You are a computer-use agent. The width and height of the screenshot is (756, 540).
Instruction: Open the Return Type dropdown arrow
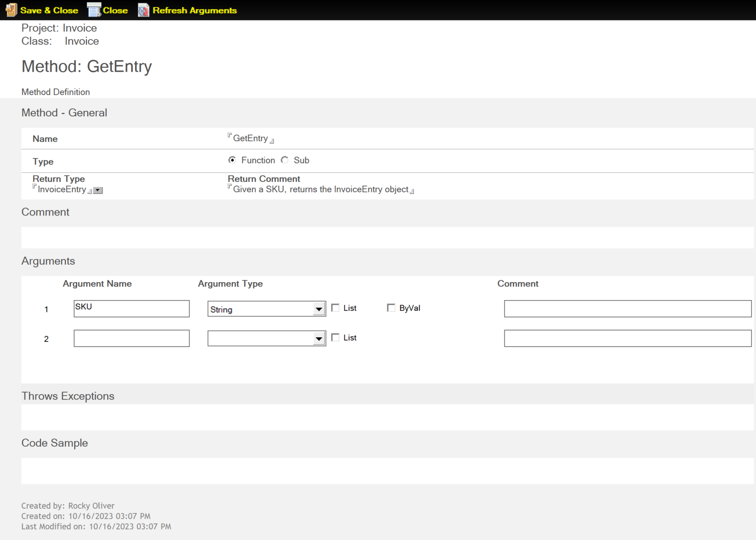[x=98, y=190]
